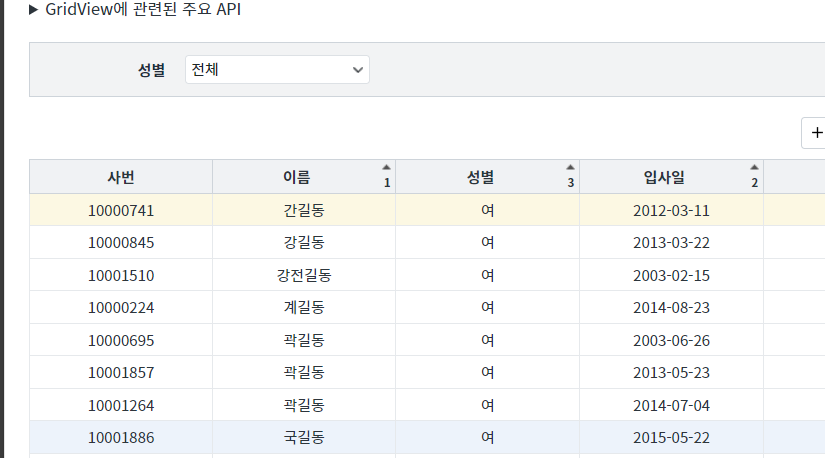Open the 성별 dropdown showing 전체
The image size is (825, 458).
[x=277, y=69]
